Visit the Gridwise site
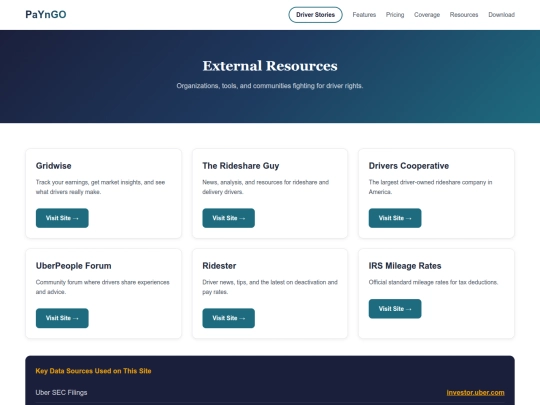 [62, 218]
